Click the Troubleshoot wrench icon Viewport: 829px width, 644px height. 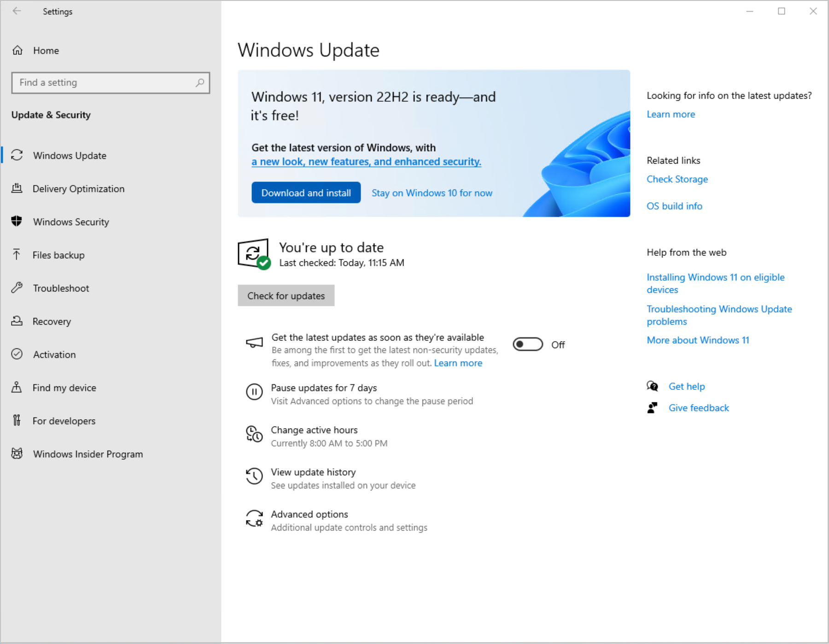tap(17, 288)
